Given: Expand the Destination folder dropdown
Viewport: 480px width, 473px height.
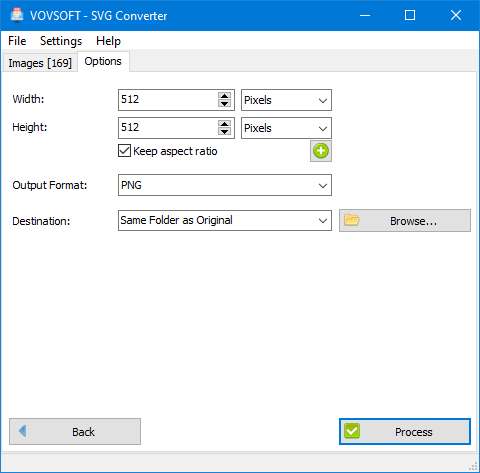Looking at the screenshot, I should [225, 220].
